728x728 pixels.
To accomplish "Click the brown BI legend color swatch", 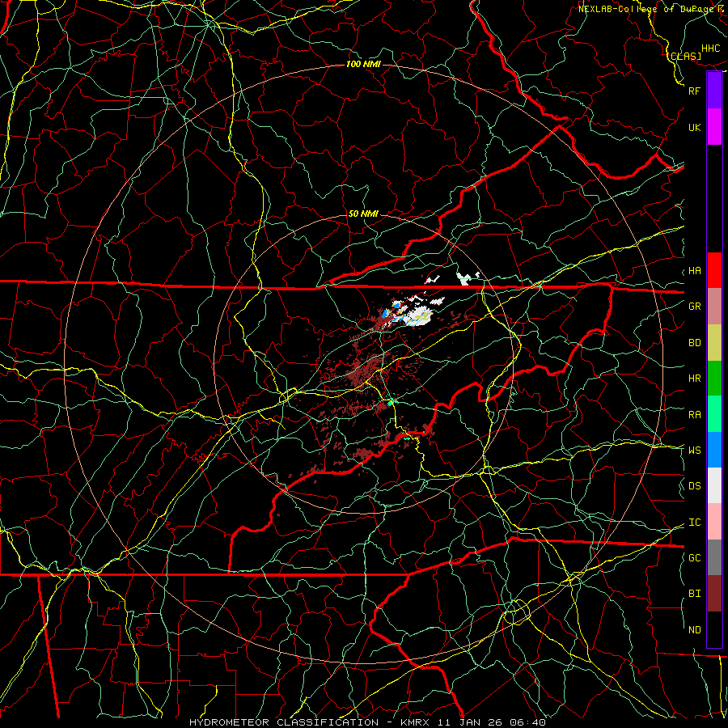I will 714,594.
